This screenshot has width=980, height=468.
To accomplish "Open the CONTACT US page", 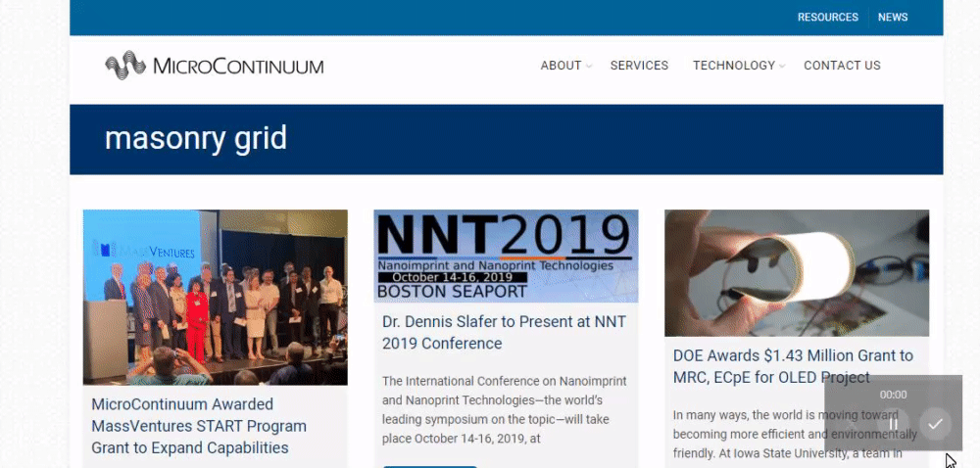I will [x=842, y=66].
